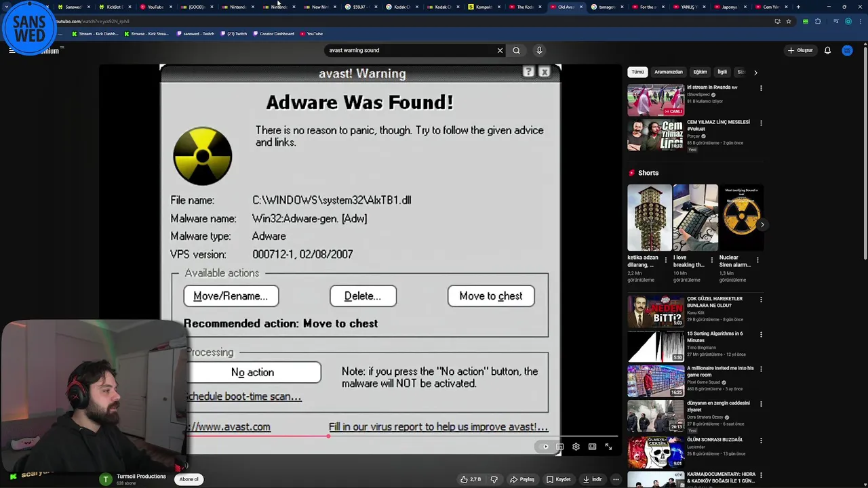
Task: Like the video showing 2,7 B
Action: 471,479
